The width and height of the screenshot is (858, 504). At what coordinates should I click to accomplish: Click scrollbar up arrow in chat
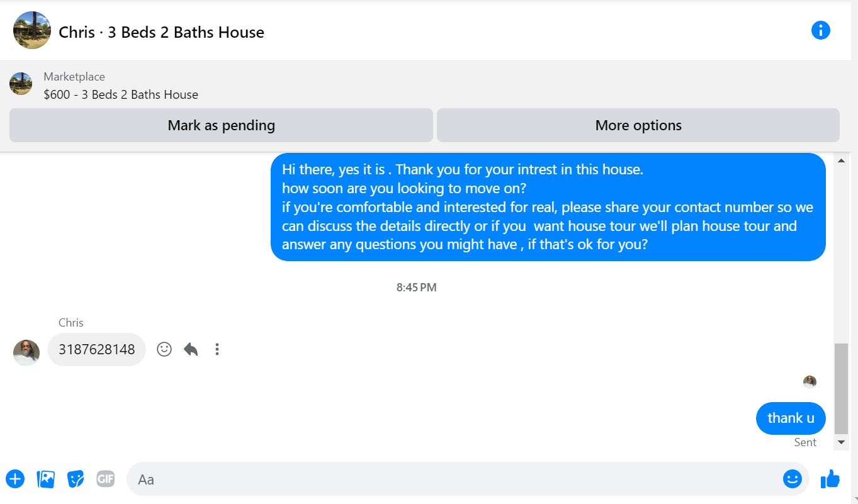point(841,160)
